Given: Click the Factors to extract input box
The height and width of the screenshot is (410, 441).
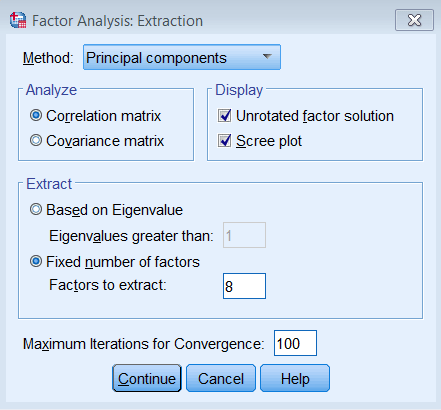Looking at the screenshot, I should point(244,286).
